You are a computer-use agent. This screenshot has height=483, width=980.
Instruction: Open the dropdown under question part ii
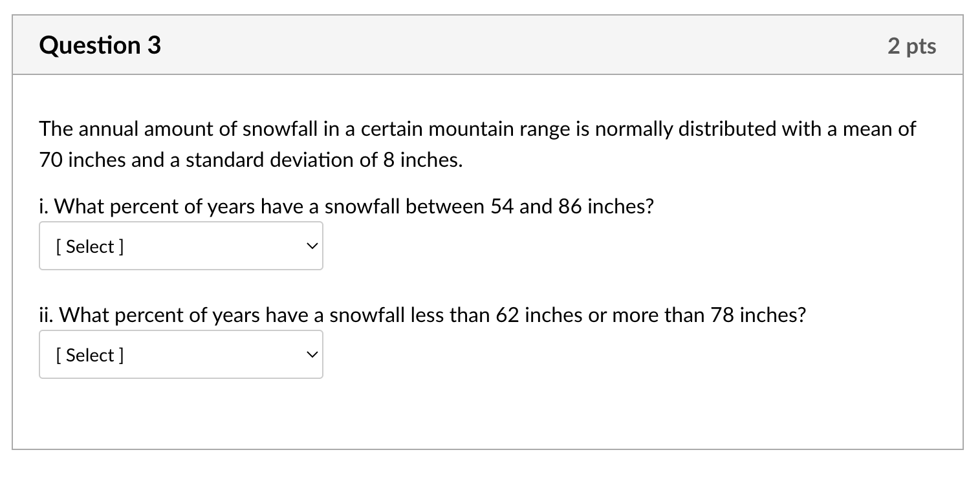tap(181, 354)
